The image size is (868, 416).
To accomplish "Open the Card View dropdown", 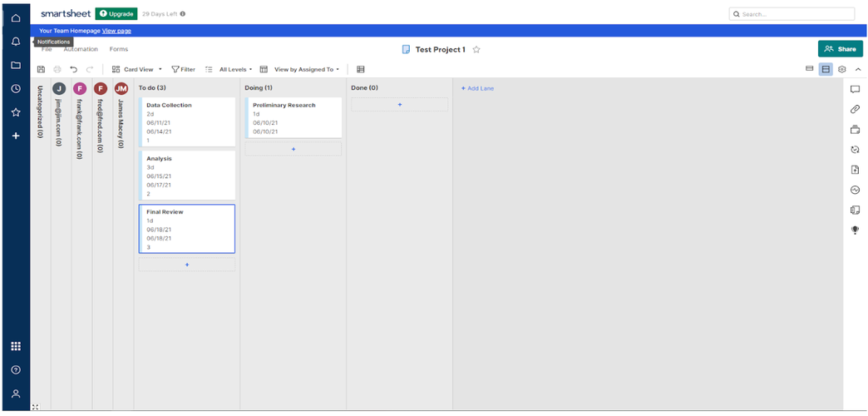I will (137, 70).
